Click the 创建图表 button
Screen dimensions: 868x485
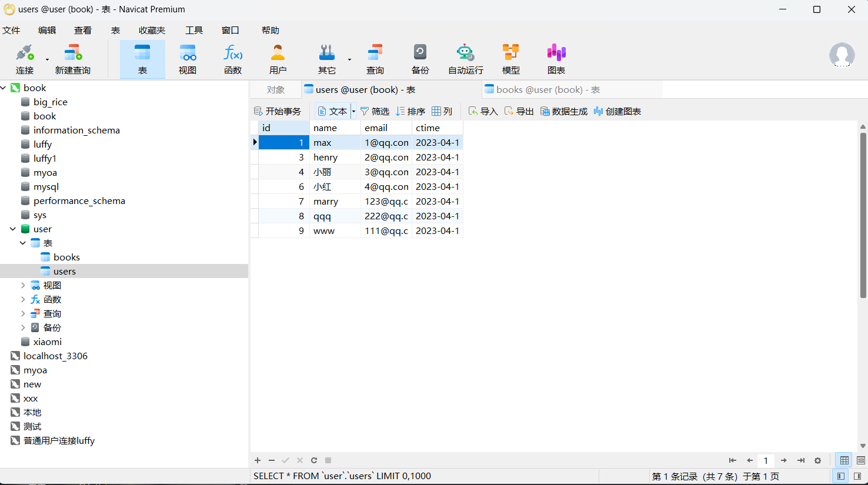tap(617, 111)
